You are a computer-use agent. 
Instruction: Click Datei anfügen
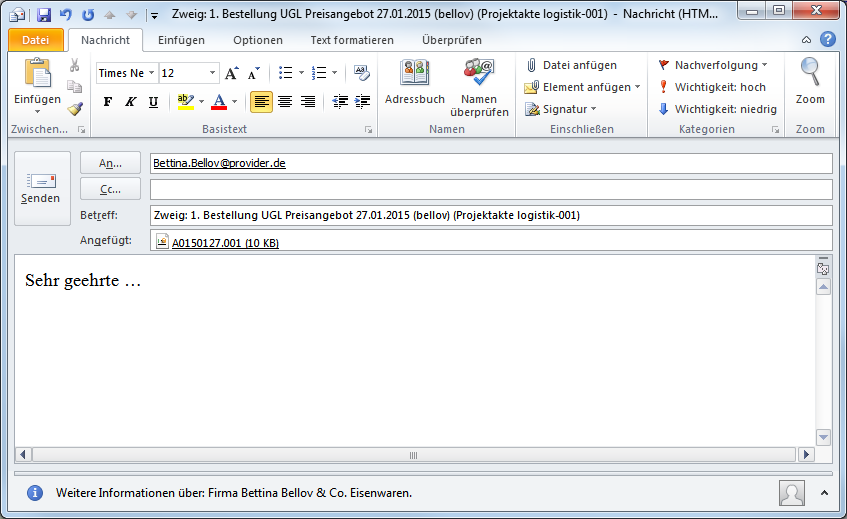click(x=572, y=65)
